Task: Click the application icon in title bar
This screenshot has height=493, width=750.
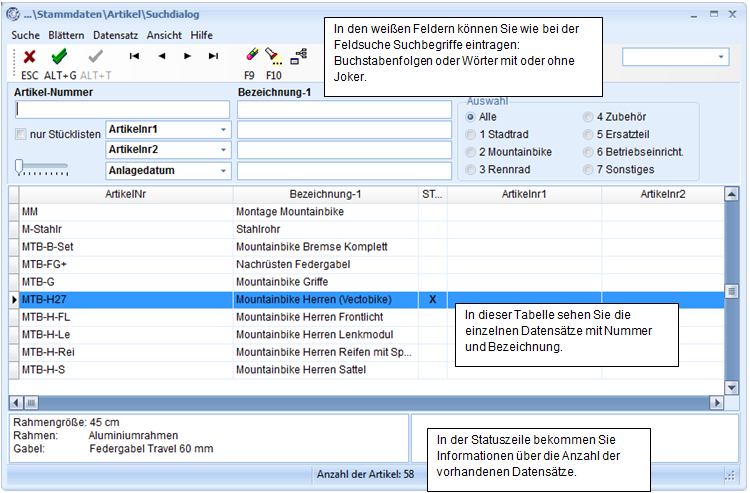Action: 13,14
